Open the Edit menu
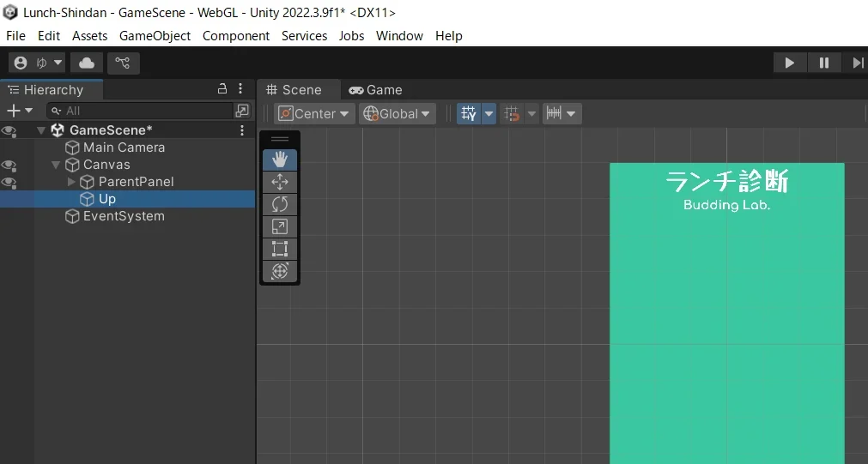Viewport: 868px width, 464px height. (49, 35)
